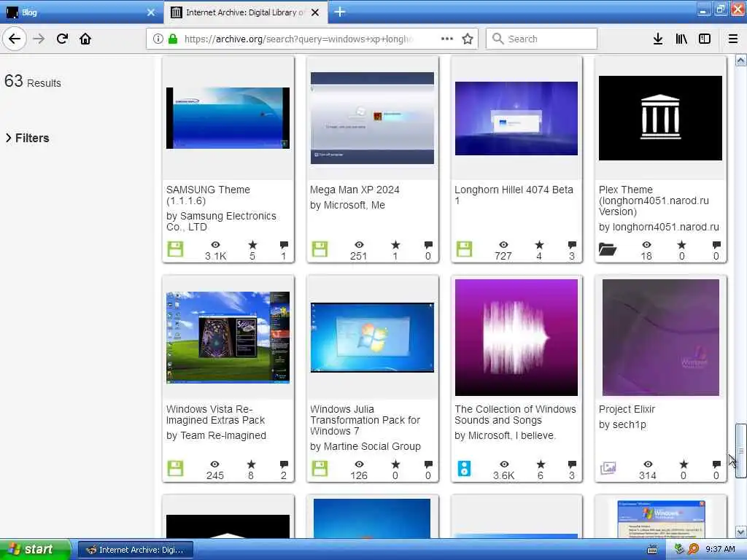Viewport: 747px width, 560px height.
Task: Click the views eye icon on Longhorn Hillel
Action: (x=503, y=245)
